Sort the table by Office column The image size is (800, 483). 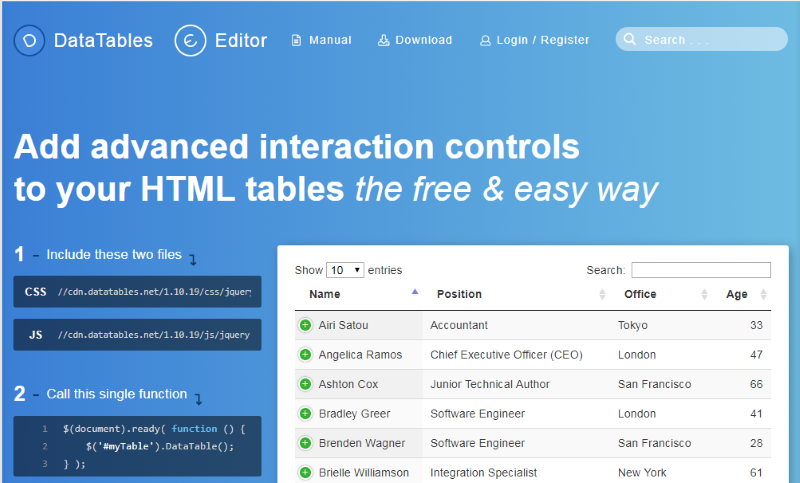coord(661,294)
